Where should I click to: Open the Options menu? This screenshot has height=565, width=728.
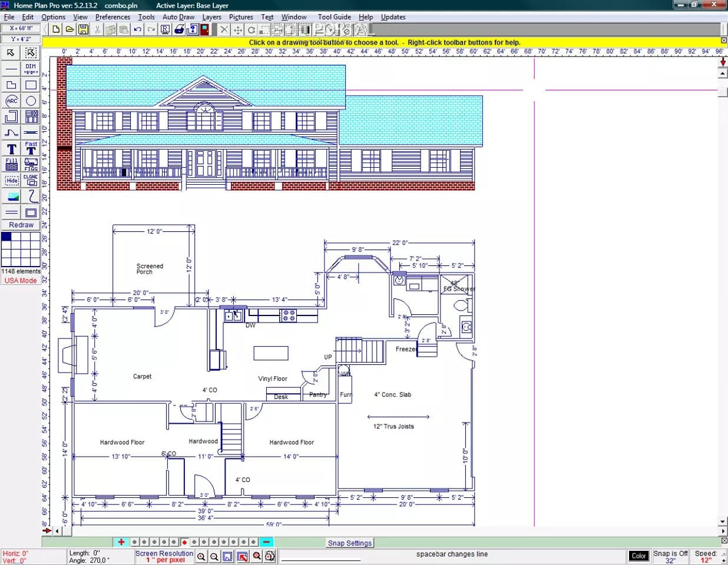coord(54,17)
